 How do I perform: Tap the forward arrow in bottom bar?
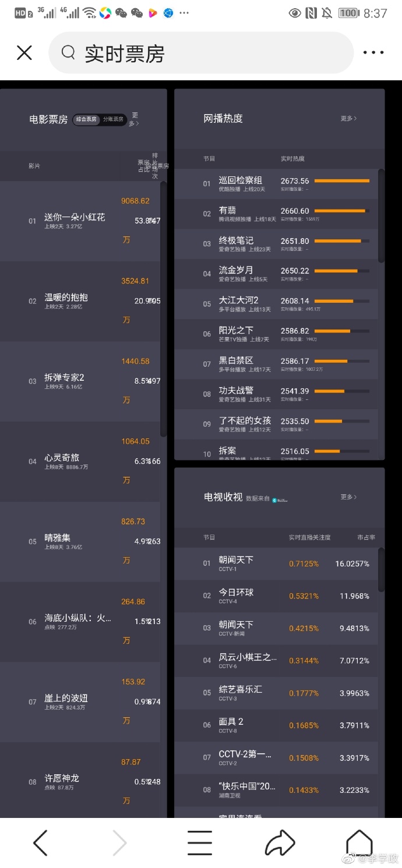click(x=119, y=843)
